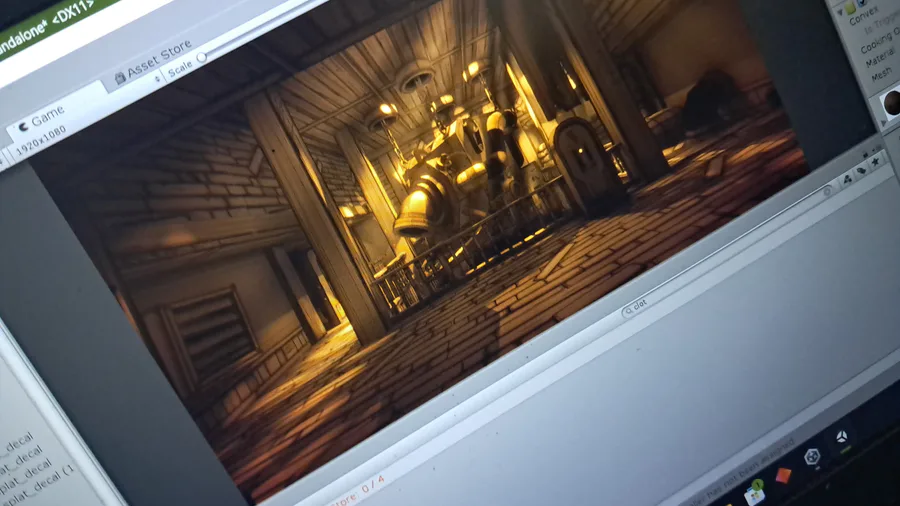Click the Mesh property label
900x506 pixels.
pos(881,75)
